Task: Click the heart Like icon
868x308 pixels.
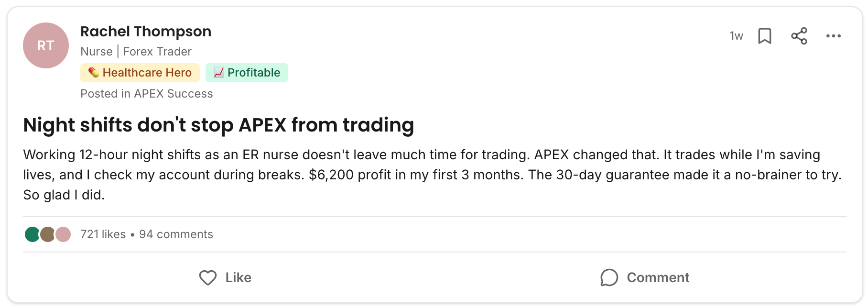Action: tap(208, 277)
